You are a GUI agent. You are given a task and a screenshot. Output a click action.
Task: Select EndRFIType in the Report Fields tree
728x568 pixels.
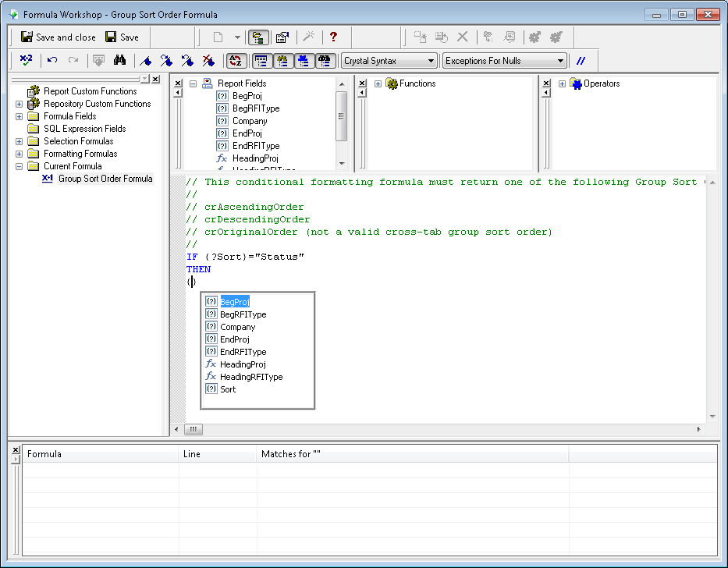click(256, 147)
